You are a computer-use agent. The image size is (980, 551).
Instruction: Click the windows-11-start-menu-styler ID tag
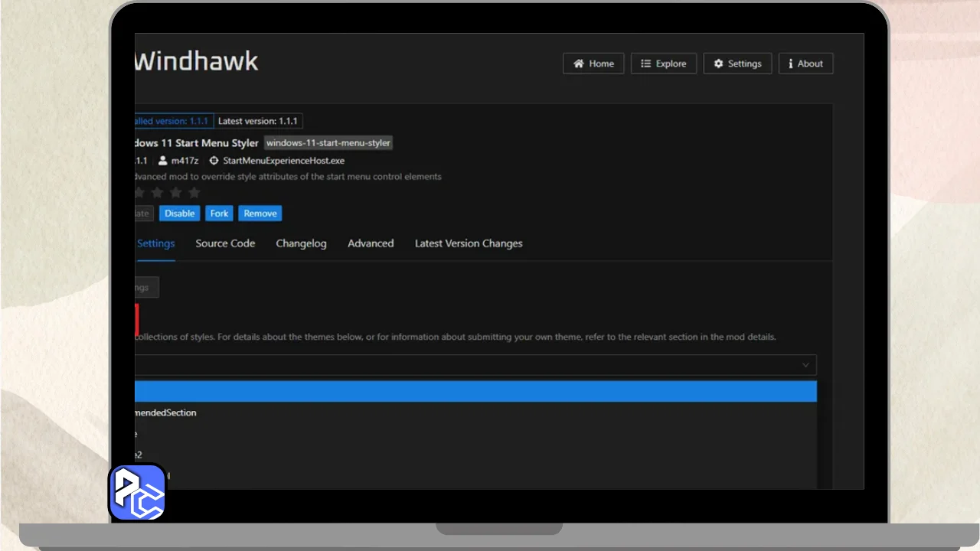coord(328,143)
